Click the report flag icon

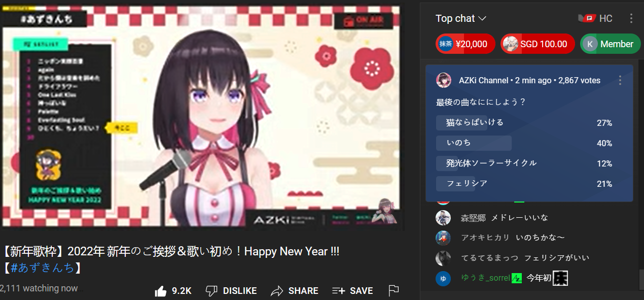[393, 291]
